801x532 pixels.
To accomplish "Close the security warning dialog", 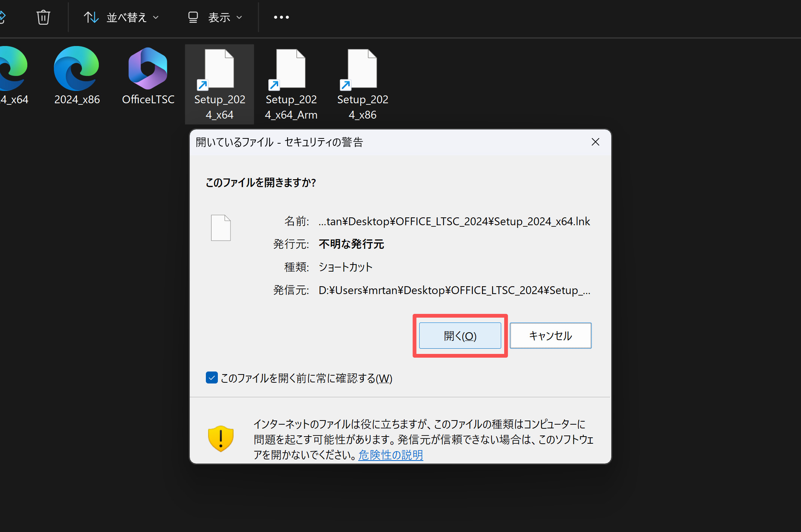I will (x=595, y=142).
